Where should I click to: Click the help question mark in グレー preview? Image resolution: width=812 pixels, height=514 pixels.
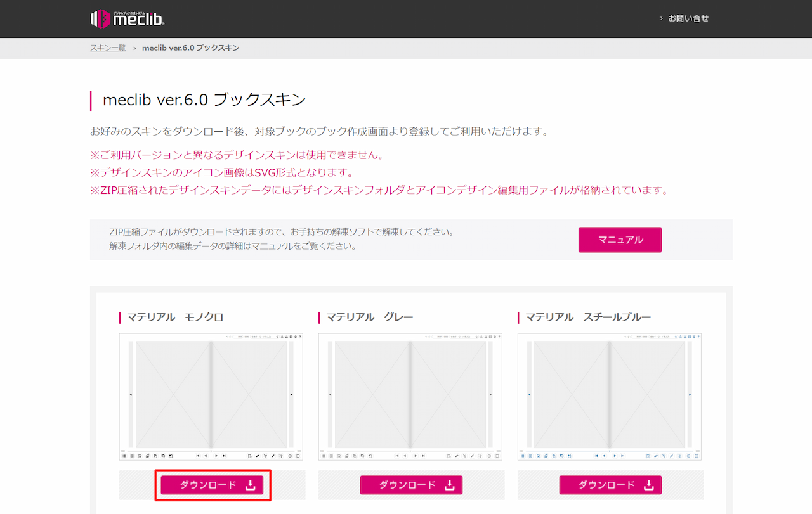[x=499, y=337]
